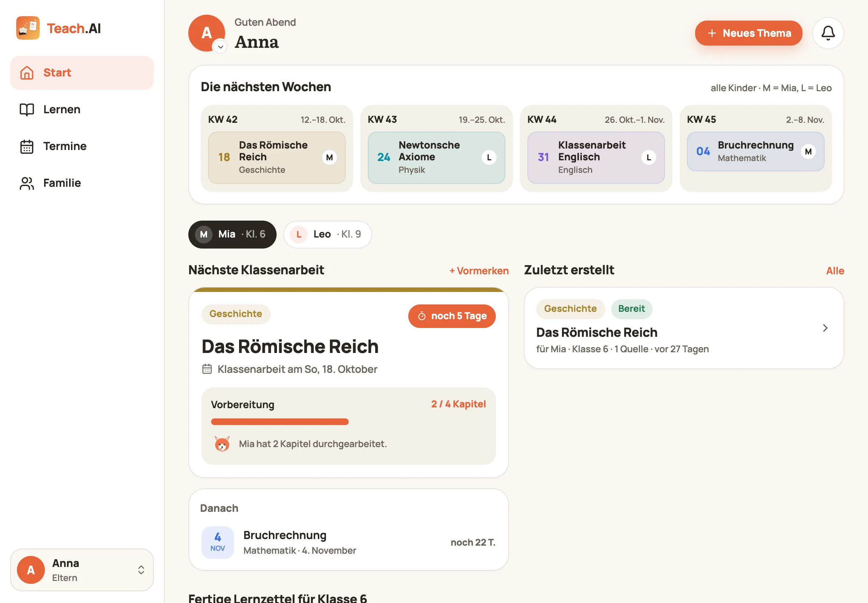This screenshot has height=603, width=868.
Task: Click the plus icon in Neues Thema button
Action: click(x=712, y=33)
